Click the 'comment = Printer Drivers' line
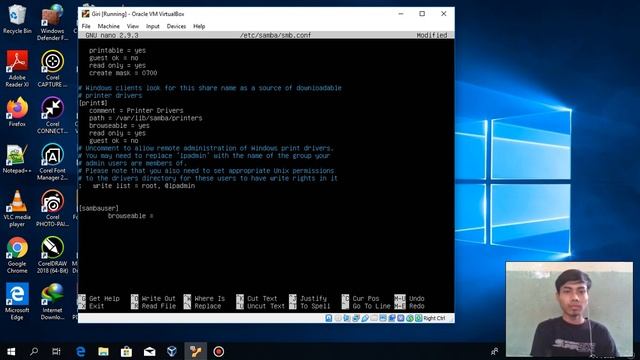This screenshot has height=360, width=640. 136,111
